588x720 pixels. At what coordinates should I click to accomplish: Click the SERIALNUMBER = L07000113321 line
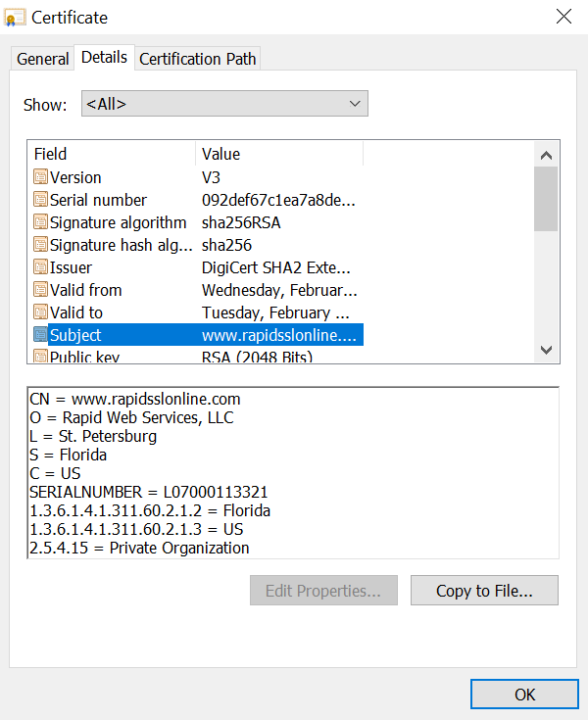148,492
